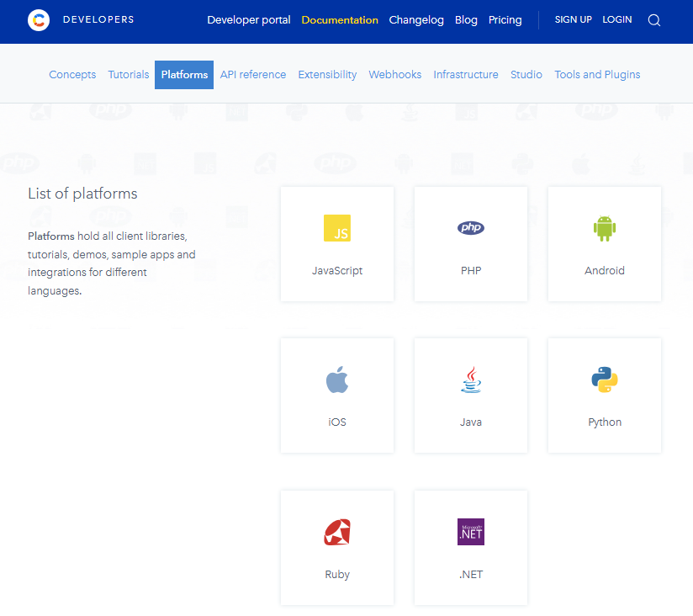Click the DEVELOPERS header text

98,20
